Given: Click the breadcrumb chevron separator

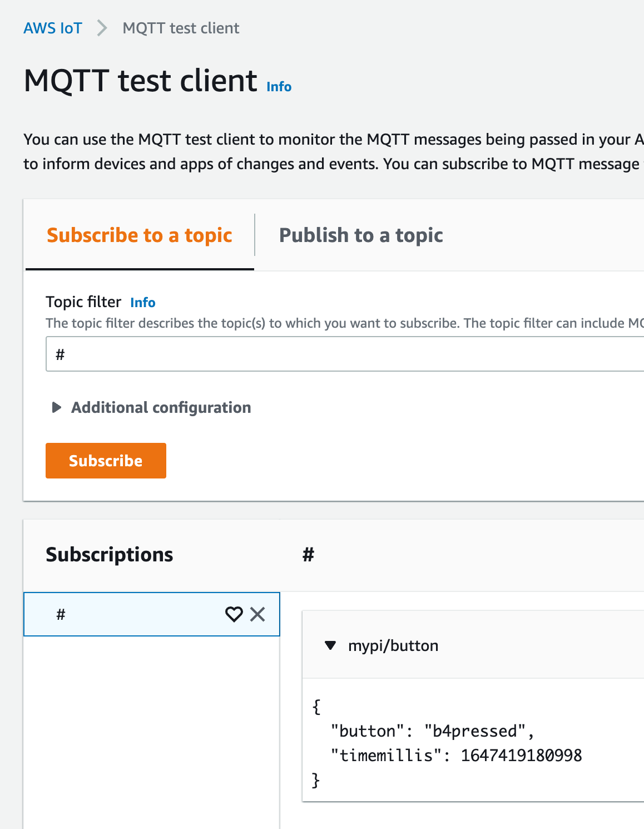Looking at the screenshot, I should (x=102, y=28).
